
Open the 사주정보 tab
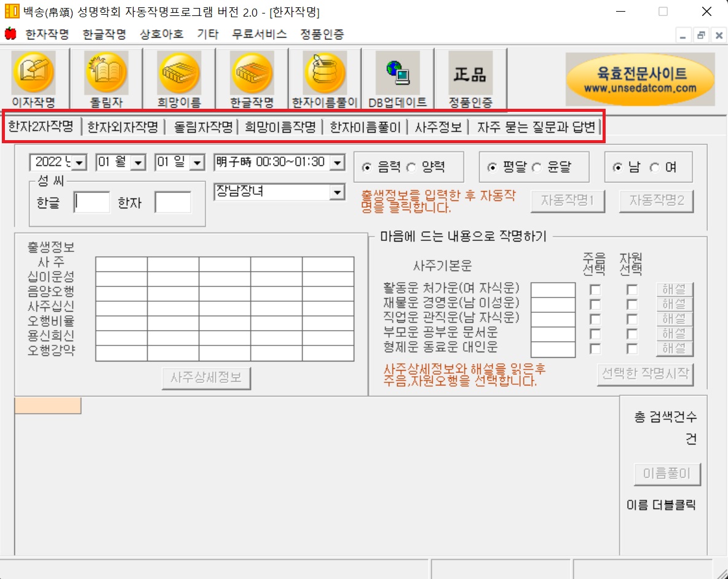pos(438,127)
